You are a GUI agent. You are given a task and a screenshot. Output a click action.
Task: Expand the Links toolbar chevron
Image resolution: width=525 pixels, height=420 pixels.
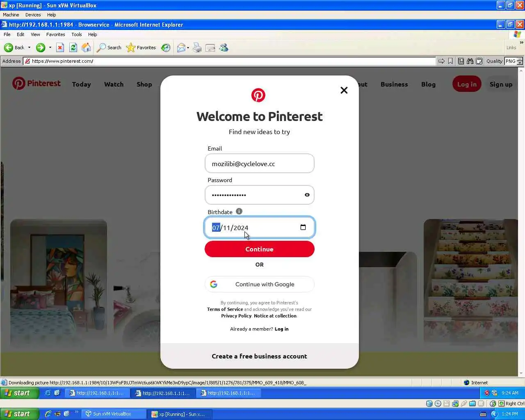(x=521, y=42)
